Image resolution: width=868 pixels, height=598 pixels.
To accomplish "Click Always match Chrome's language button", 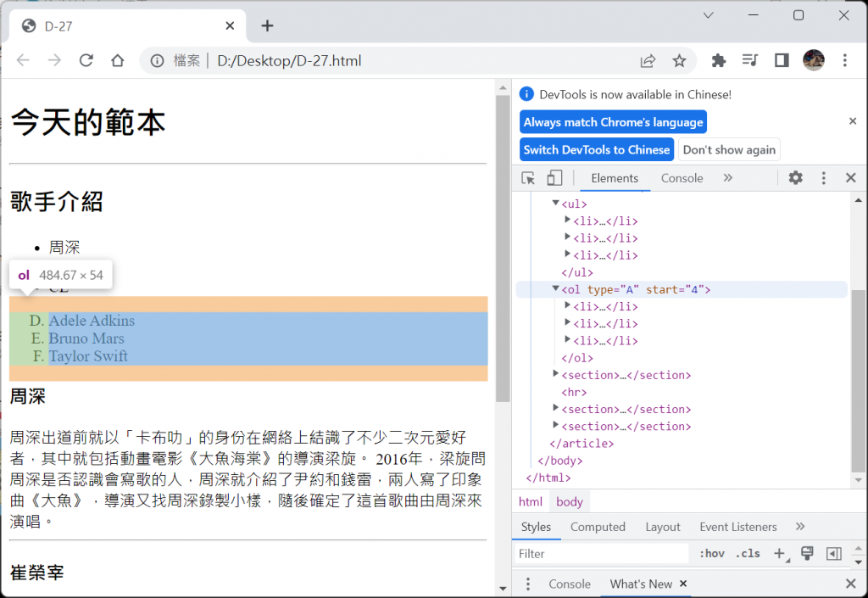I will click(613, 122).
